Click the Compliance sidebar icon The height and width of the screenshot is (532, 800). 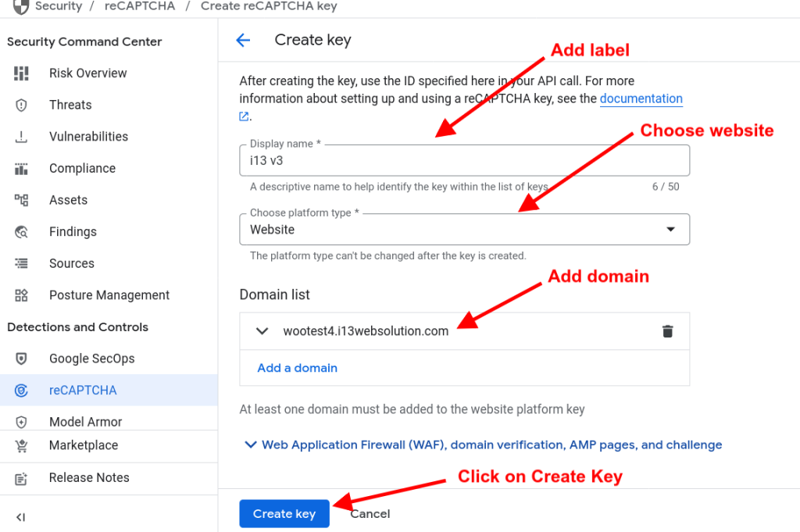coord(21,168)
